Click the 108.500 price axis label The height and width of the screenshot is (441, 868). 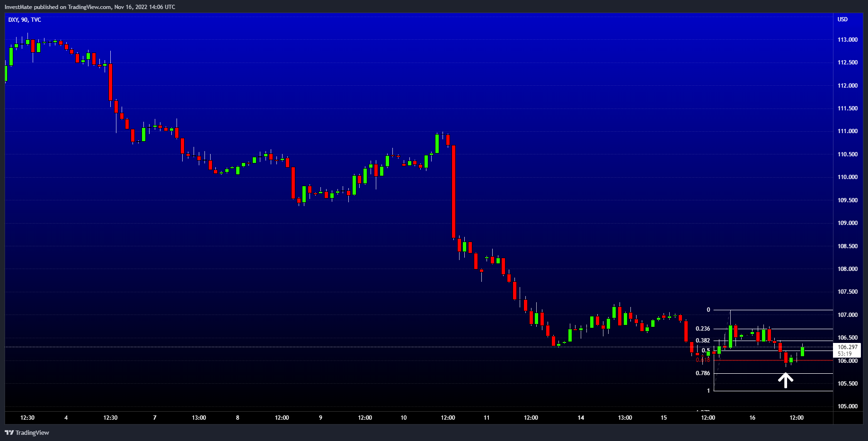pyautogui.click(x=847, y=246)
